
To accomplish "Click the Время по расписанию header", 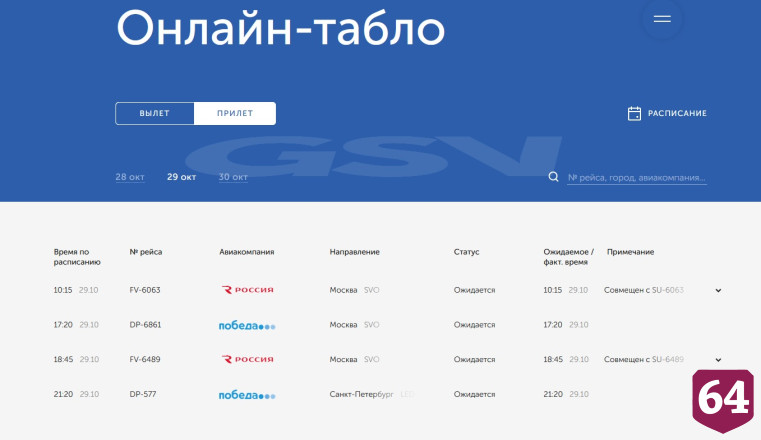I will coord(77,257).
